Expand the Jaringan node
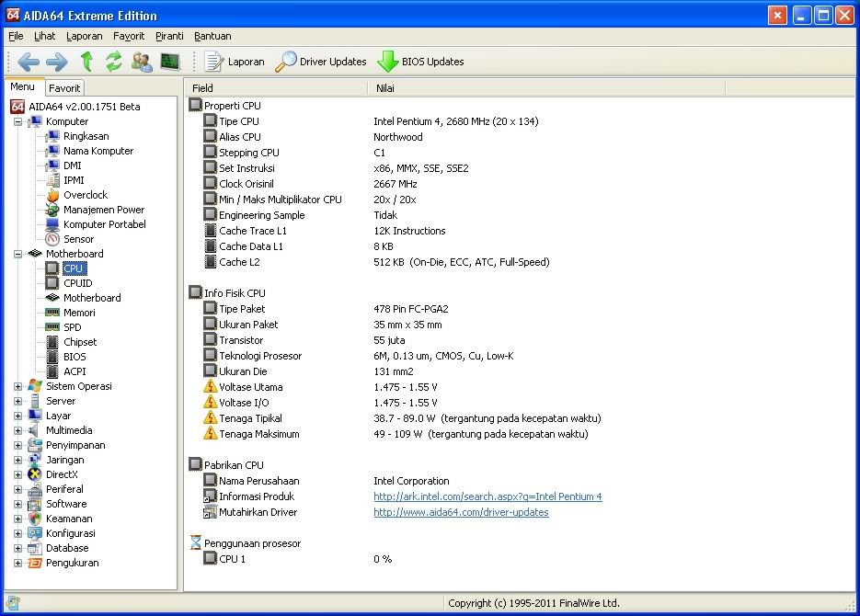The width and height of the screenshot is (860, 616). (x=18, y=460)
